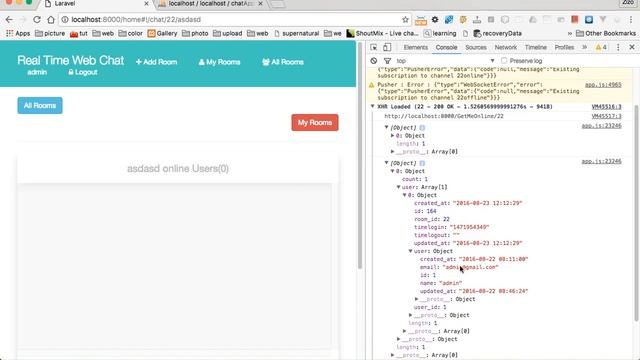Bookmark this page with star icon
This screenshot has height=360, width=640.
pyautogui.click(x=405, y=20)
